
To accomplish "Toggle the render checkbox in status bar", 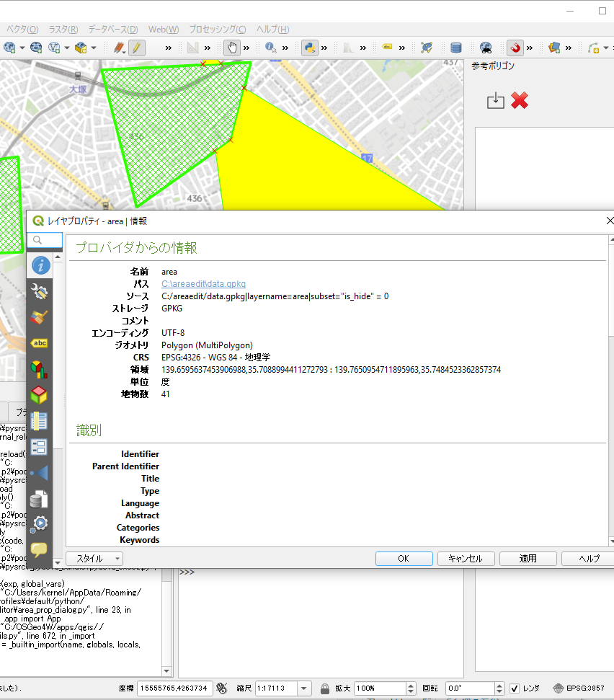I will (x=515, y=688).
